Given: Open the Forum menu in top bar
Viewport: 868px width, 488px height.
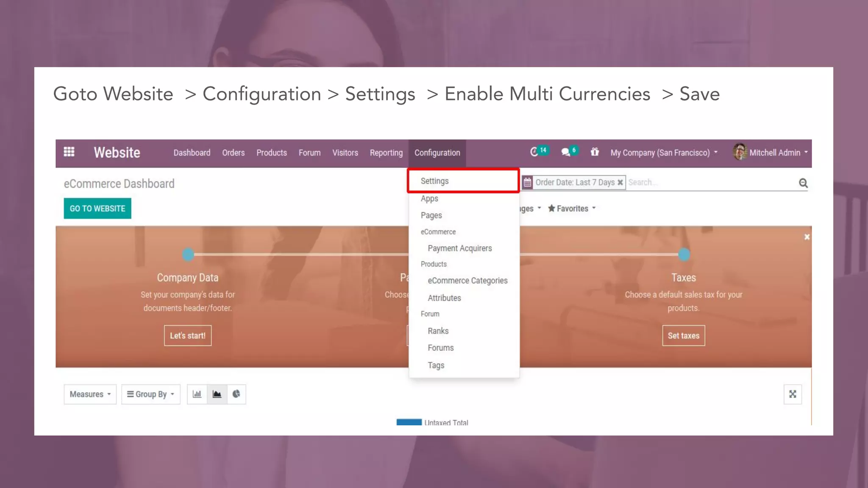Looking at the screenshot, I should (x=310, y=152).
